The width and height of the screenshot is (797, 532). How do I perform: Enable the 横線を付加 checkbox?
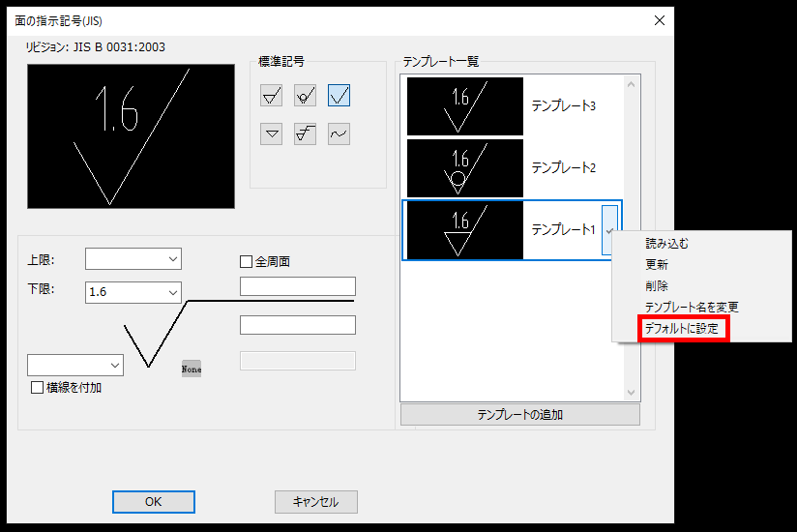(x=37, y=388)
